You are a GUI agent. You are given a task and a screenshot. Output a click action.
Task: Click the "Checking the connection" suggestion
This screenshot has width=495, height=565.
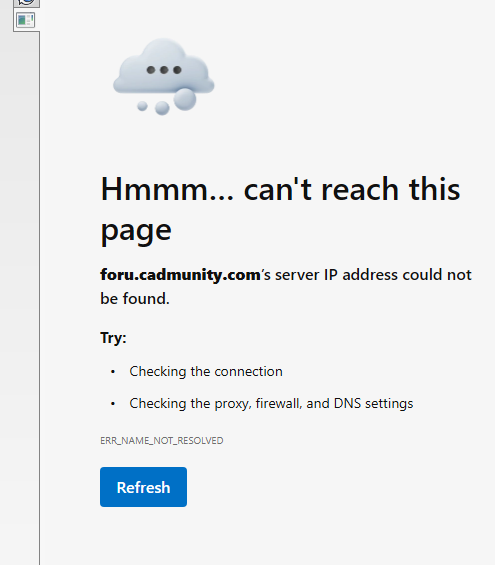206,372
